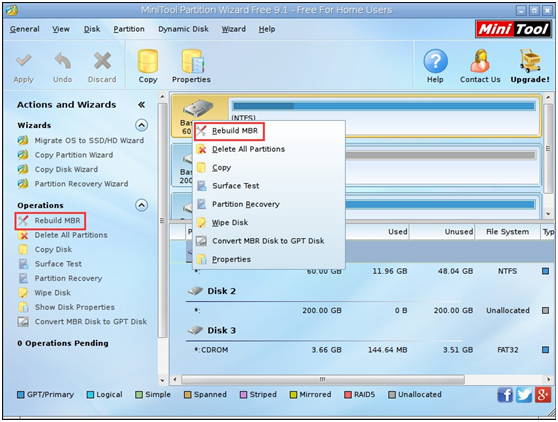Open the Twitter bird icon
The height and width of the screenshot is (422, 558).
[524, 395]
